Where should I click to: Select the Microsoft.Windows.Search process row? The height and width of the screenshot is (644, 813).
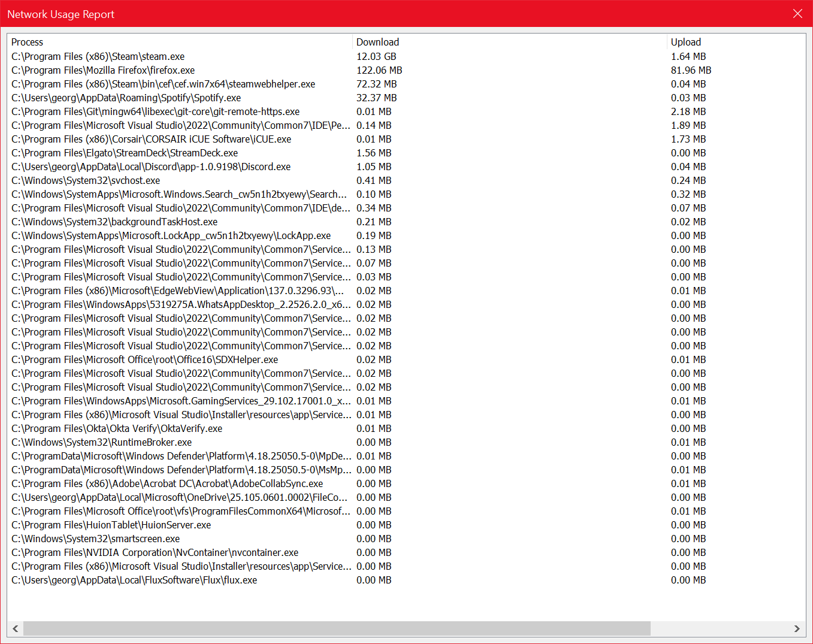[406, 194]
